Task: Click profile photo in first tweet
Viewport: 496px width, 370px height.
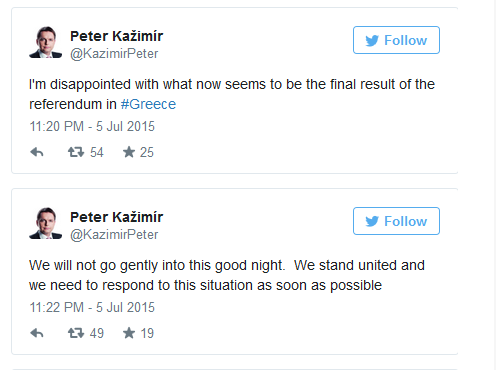Action: click(46, 42)
